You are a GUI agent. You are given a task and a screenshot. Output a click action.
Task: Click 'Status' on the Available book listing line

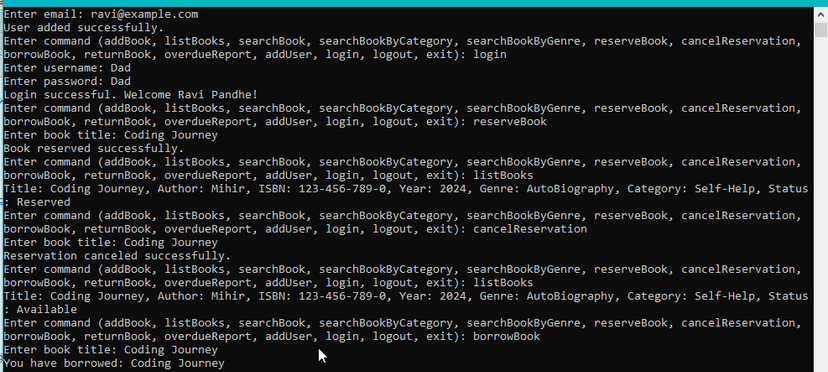[788, 296]
